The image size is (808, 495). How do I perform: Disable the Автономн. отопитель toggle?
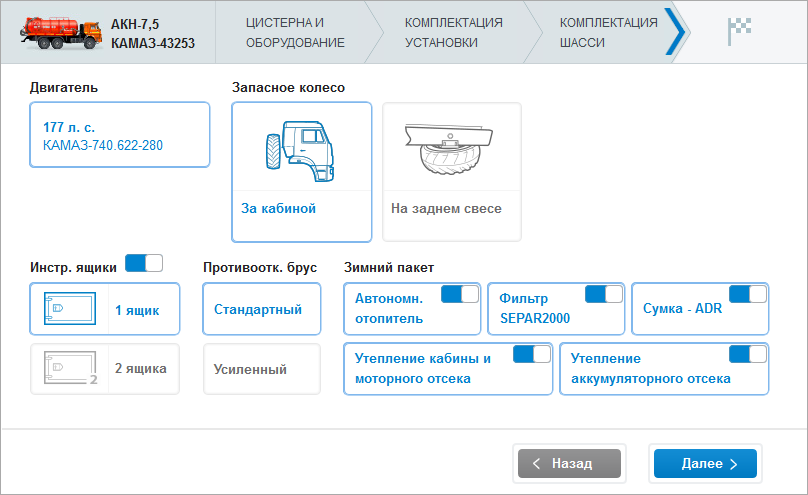pyautogui.click(x=459, y=294)
